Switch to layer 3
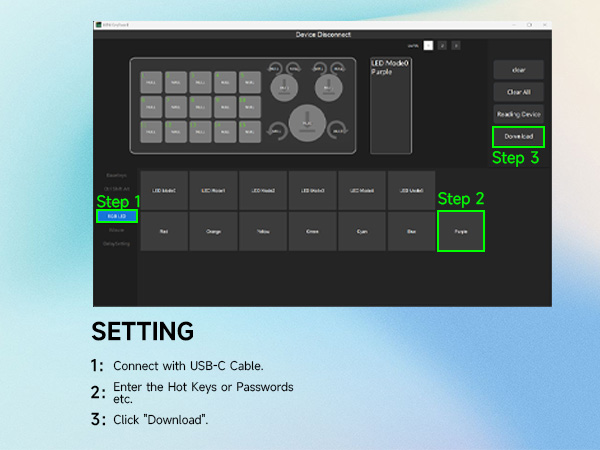Viewport: 600px width, 450px height. tap(456, 46)
